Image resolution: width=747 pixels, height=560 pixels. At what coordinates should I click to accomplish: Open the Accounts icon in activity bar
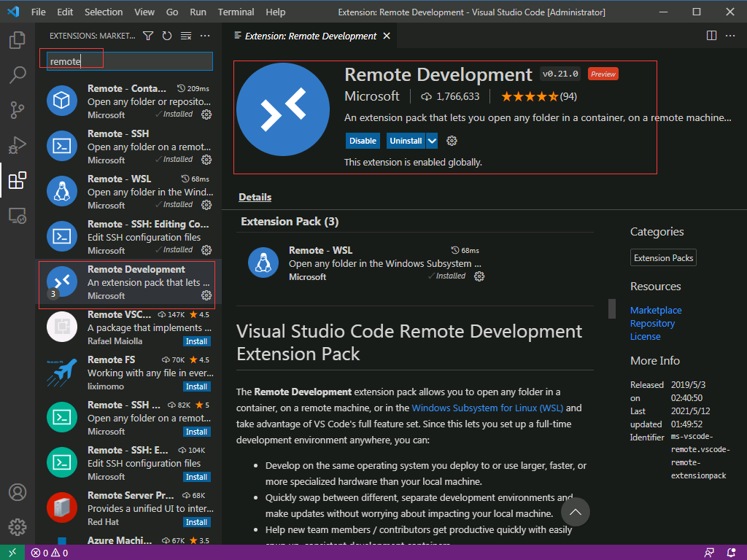tap(18, 492)
